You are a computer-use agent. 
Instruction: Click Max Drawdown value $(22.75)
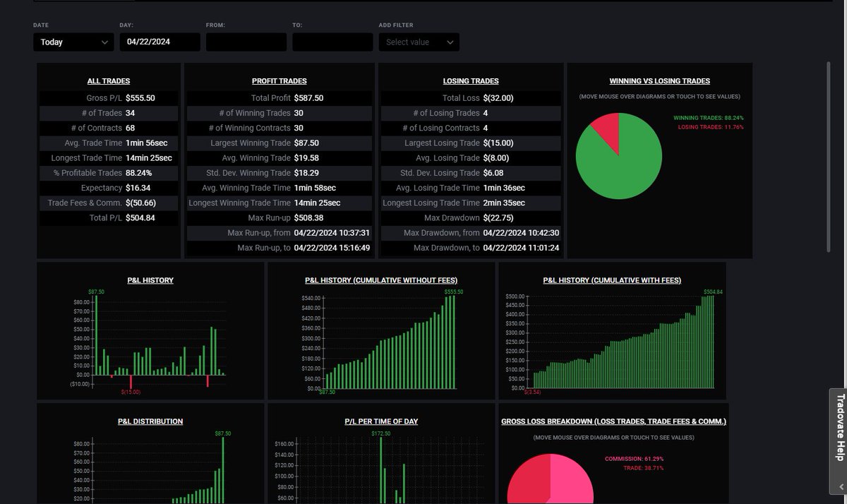(x=498, y=218)
